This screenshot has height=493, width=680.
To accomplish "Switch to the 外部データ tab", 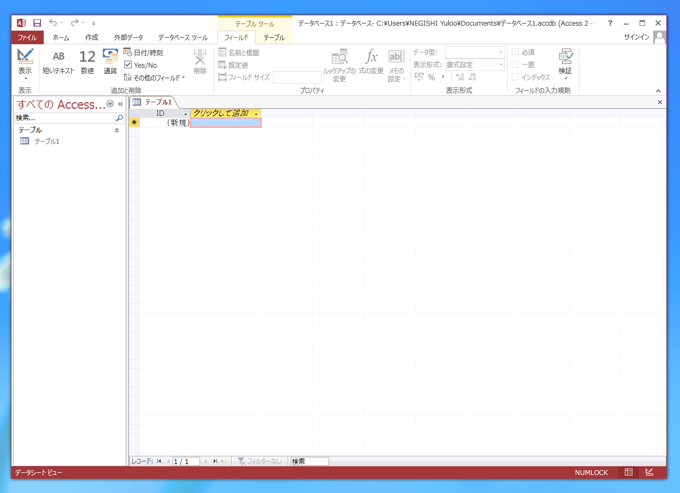I will 128,38.
